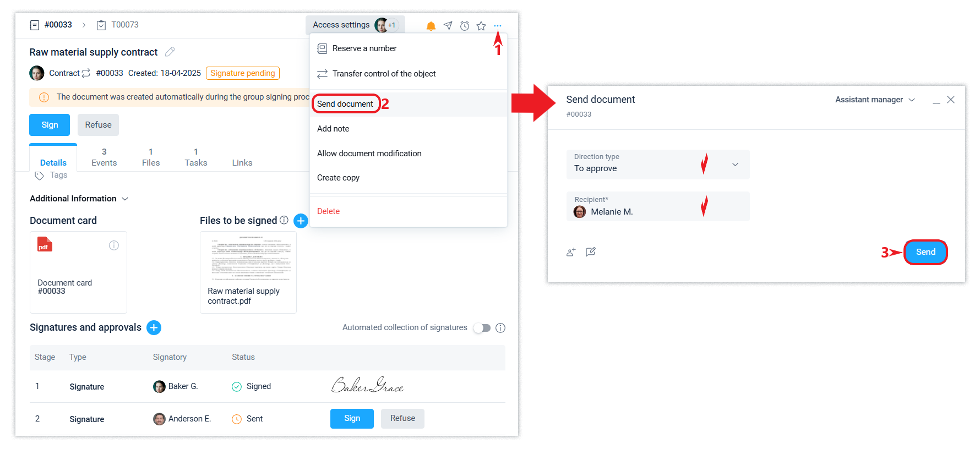The width and height of the screenshot is (980, 449).
Task: Click the add recipient person icon
Action: (571, 252)
